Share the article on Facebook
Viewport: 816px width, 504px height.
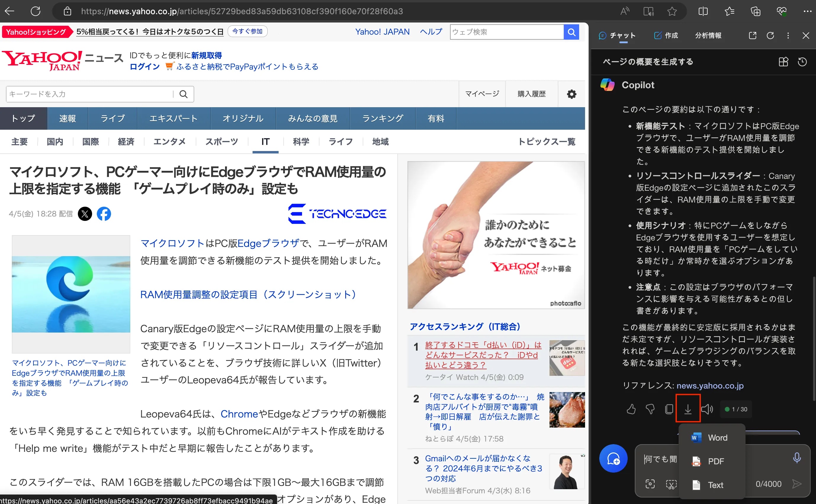[104, 214]
